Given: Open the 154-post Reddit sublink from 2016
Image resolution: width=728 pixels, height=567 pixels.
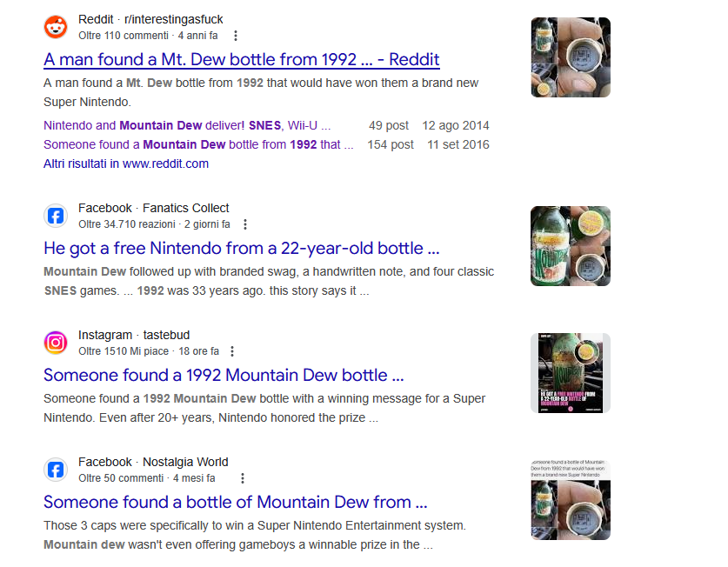Looking at the screenshot, I should point(198,144).
